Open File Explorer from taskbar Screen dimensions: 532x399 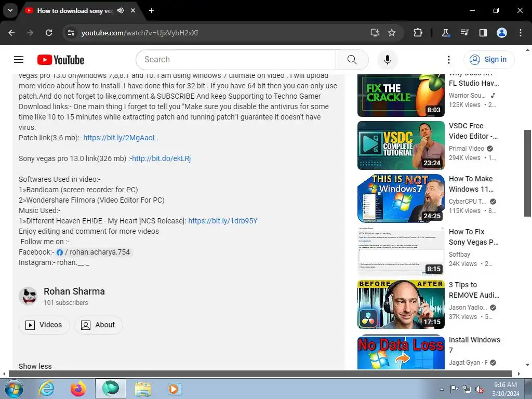pyautogui.click(x=143, y=389)
